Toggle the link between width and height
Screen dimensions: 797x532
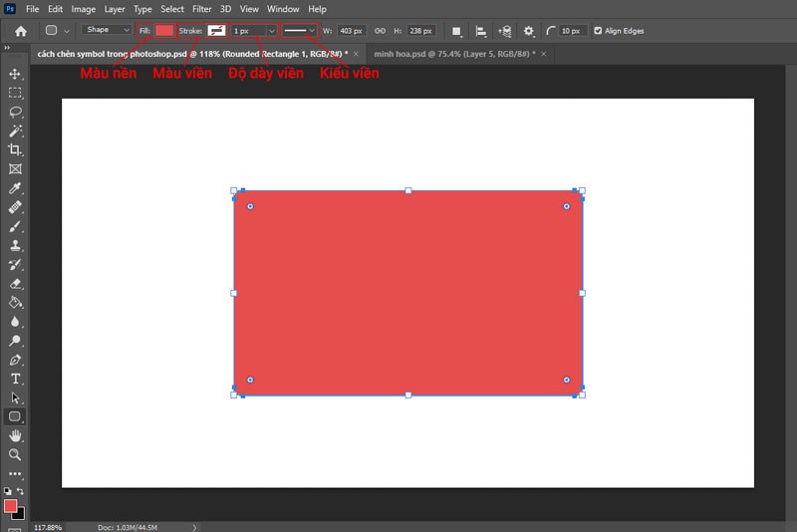[379, 31]
